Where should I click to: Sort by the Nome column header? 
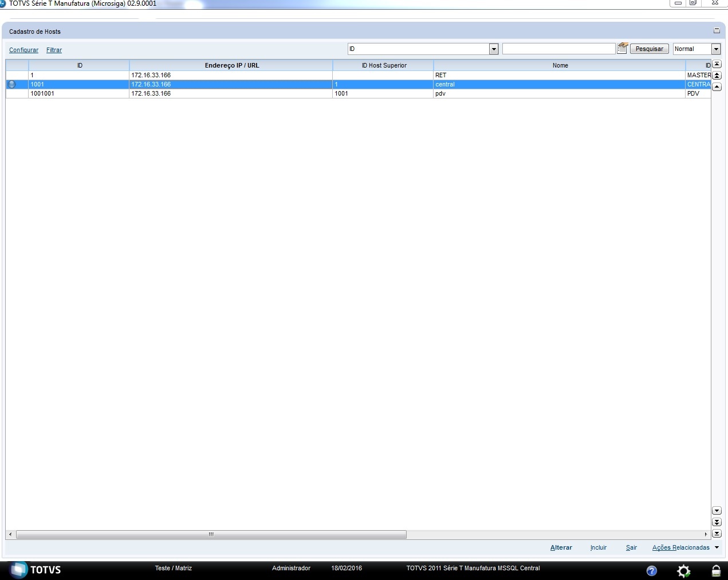560,65
